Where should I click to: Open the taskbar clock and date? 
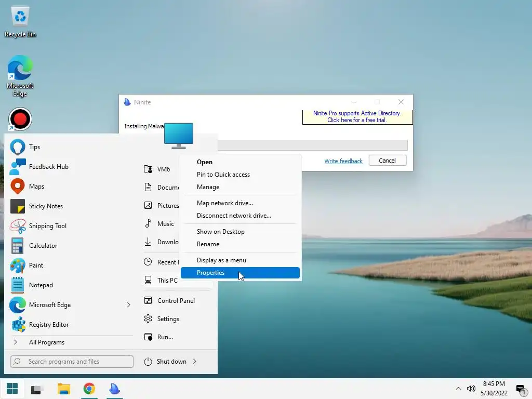[x=494, y=389]
